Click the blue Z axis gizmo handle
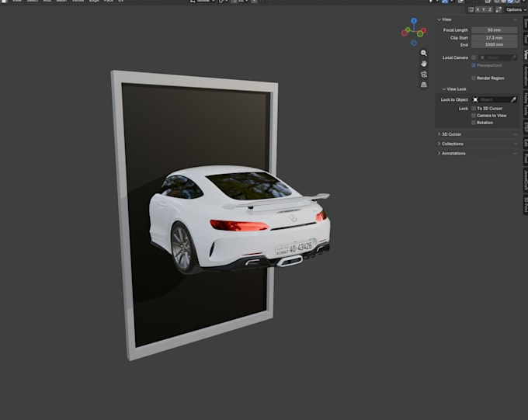This screenshot has width=528, height=420. 414,21
